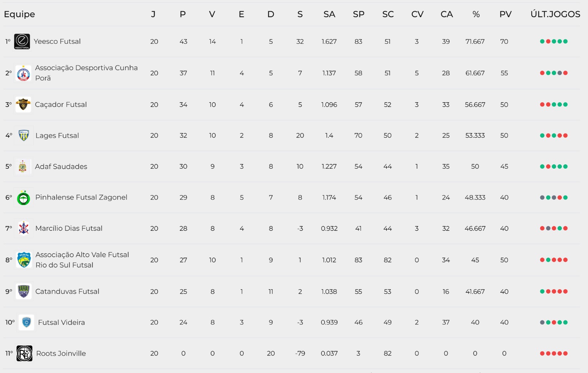
Task: Click the Marcílio Dias Futsal crest
Action: point(24,229)
